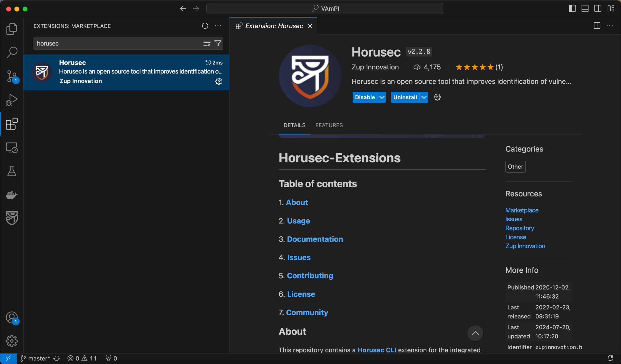Split the editor to the right

pyautogui.click(x=597, y=26)
